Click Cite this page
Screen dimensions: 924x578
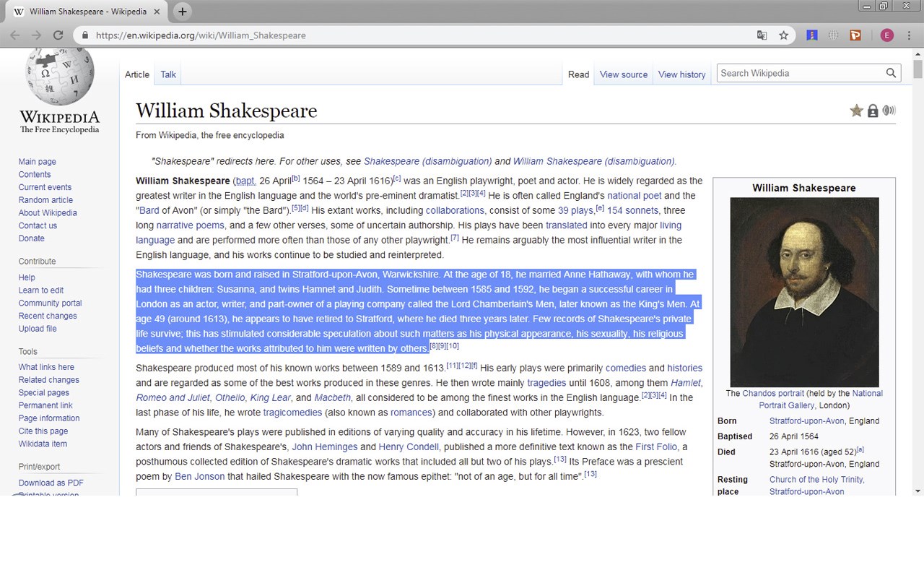[43, 431]
